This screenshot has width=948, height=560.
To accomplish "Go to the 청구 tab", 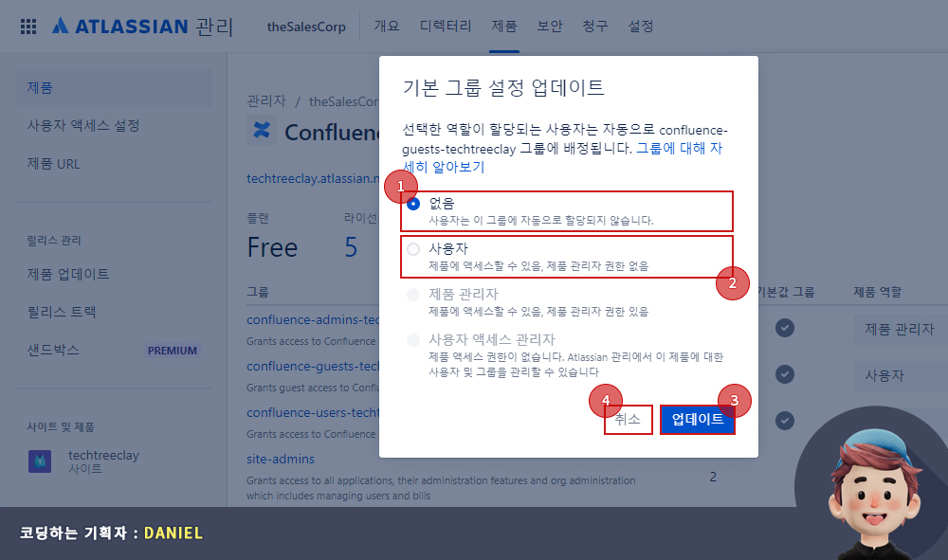I will point(595,26).
